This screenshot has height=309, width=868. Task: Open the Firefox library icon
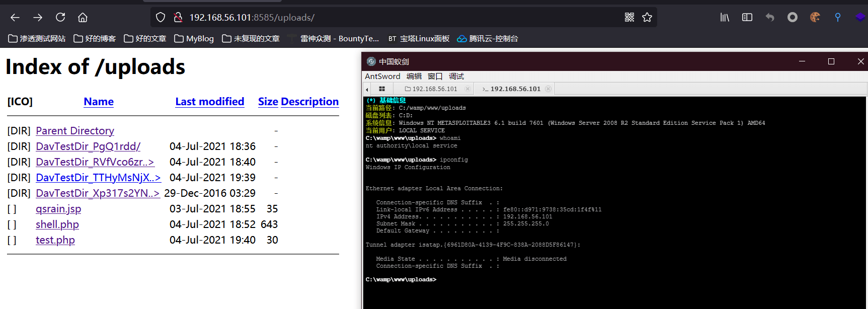pos(725,18)
